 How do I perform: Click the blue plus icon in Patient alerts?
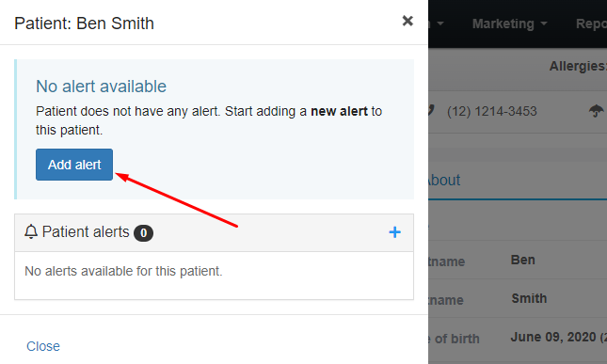[394, 232]
